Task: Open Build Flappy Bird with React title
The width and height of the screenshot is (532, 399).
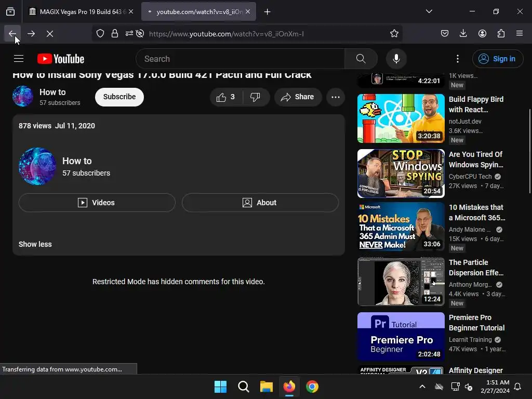Action: (x=476, y=104)
